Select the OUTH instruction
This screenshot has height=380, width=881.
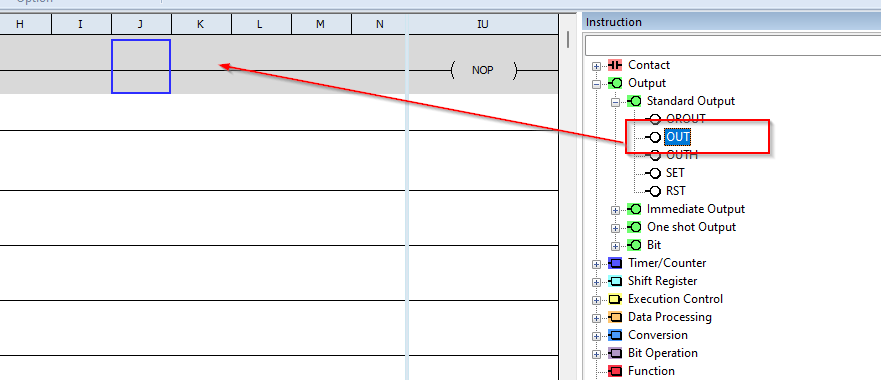click(682, 155)
